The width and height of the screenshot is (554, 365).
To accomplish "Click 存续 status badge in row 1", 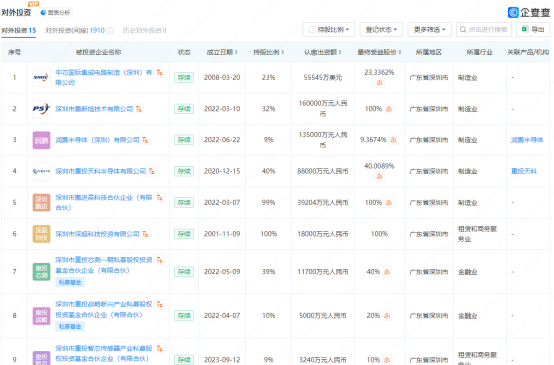I will click(x=184, y=78).
